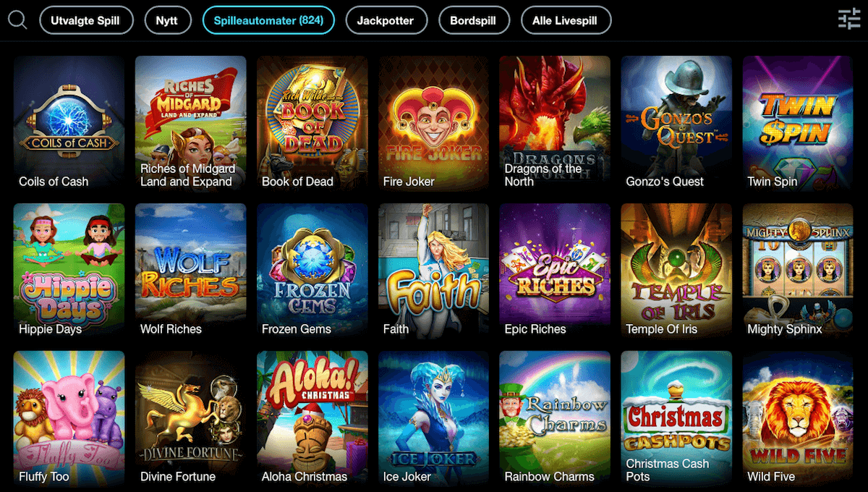Click the search magnifier icon
The width and height of the screenshot is (868, 492).
pyautogui.click(x=17, y=20)
